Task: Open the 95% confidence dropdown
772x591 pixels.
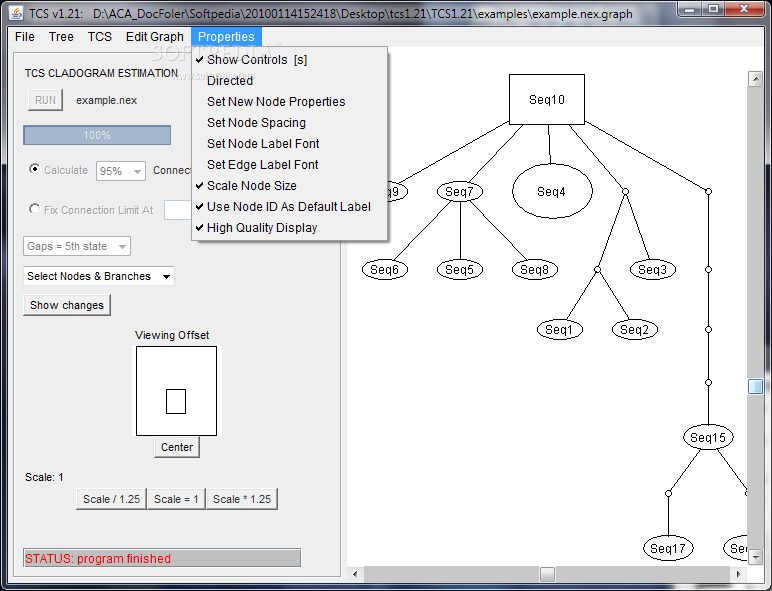Action: 121,171
